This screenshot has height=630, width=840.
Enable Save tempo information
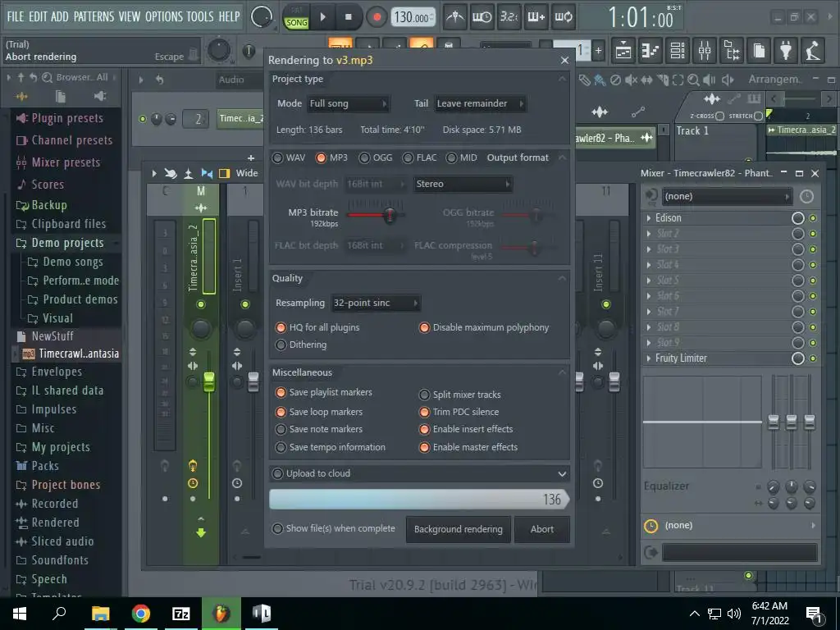(x=330, y=447)
